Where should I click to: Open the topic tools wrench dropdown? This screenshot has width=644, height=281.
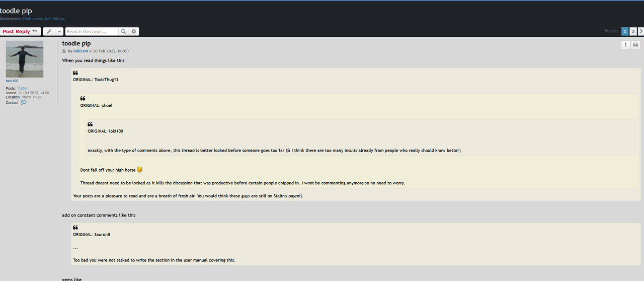pos(49,31)
